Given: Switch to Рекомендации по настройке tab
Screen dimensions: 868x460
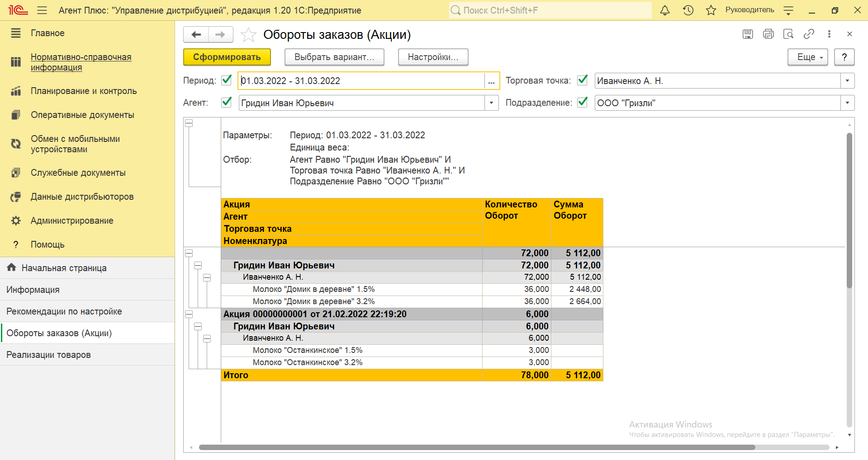Looking at the screenshot, I should click(x=87, y=311).
